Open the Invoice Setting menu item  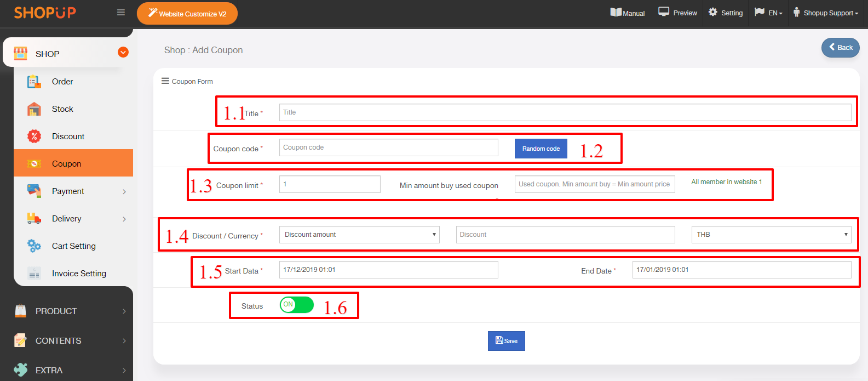(x=79, y=274)
